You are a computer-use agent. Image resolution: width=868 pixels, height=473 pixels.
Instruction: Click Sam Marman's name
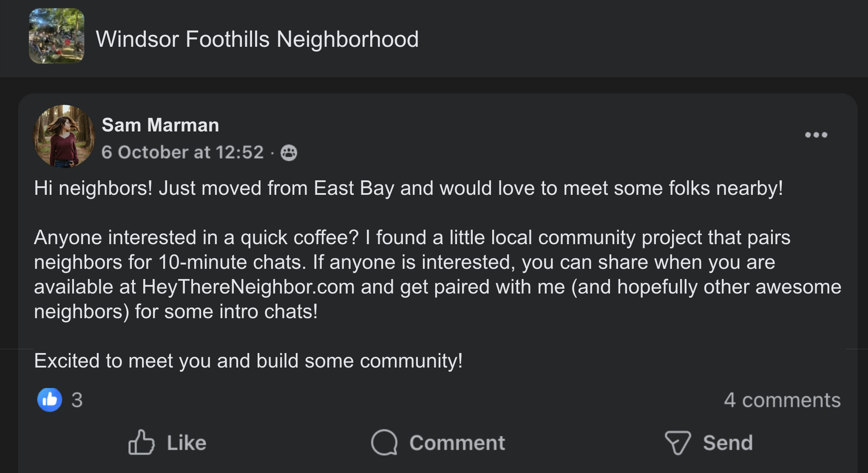pos(160,125)
